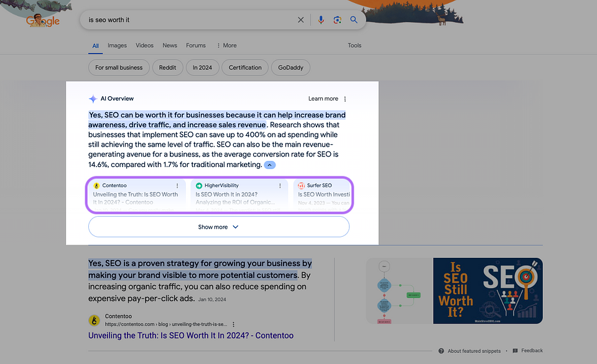Clear the search query with the X icon
597x364 pixels.
pyautogui.click(x=300, y=19)
